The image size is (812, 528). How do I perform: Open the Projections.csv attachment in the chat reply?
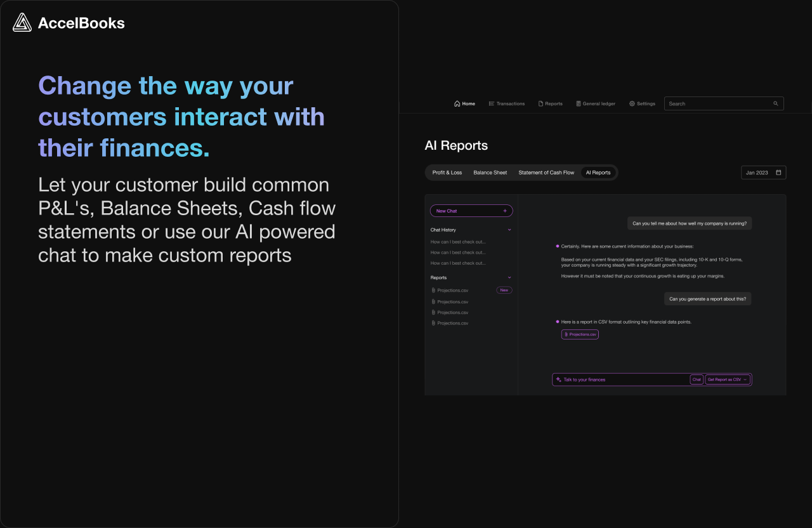tap(580, 334)
